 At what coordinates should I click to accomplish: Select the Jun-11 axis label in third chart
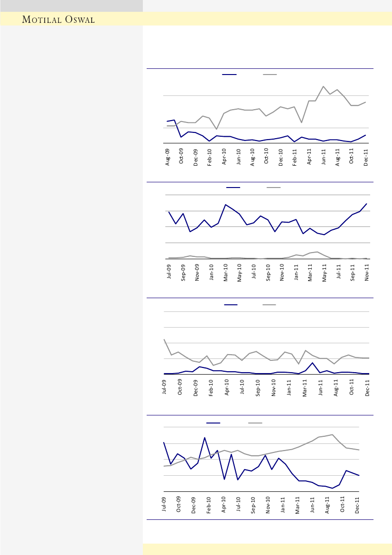320,387
